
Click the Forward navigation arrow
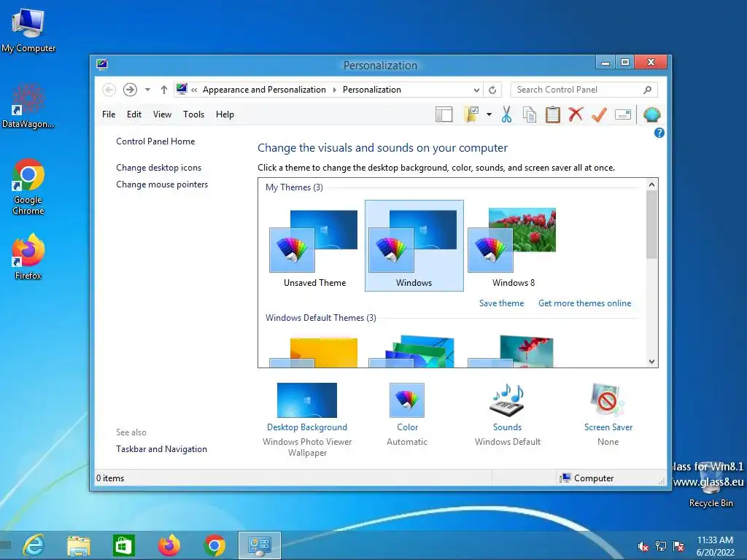pos(130,90)
